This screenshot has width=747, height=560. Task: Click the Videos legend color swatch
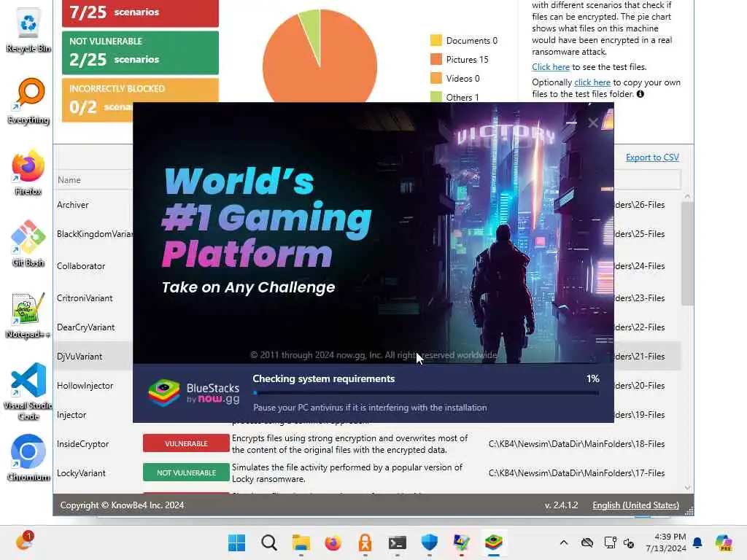[436, 78]
